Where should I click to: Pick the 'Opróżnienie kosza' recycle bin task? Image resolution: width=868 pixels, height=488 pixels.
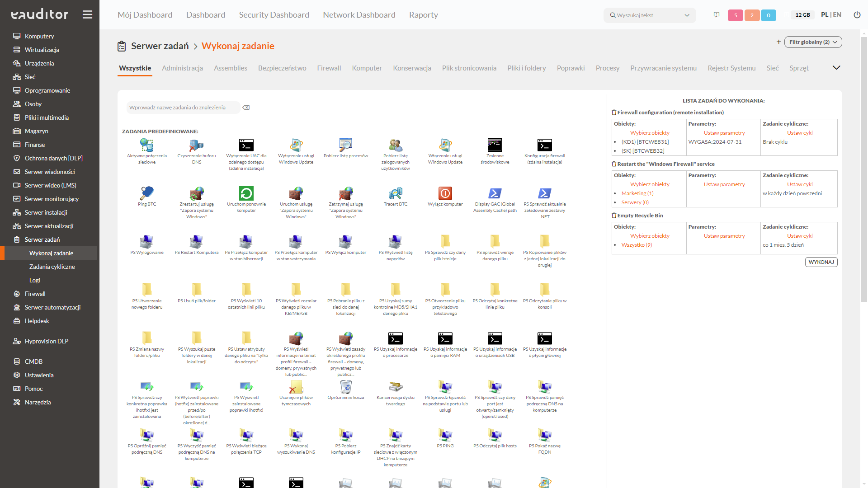(346, 387)
